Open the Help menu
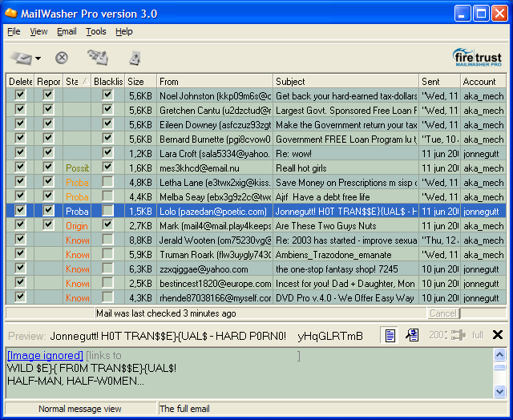Screen dimensions: 513x420 click(x=124, y=31)
